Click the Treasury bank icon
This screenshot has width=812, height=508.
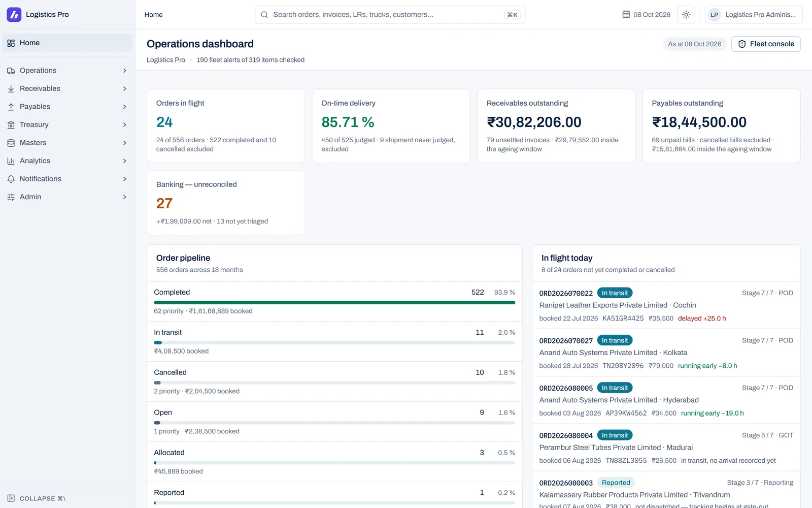pyautogui.click(x=11, y=125)
